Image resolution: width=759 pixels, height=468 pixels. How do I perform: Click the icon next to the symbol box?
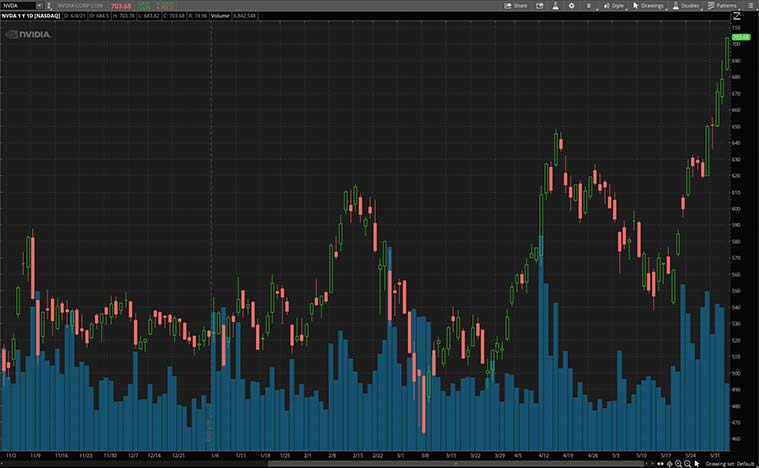click(x=48, y=5)
